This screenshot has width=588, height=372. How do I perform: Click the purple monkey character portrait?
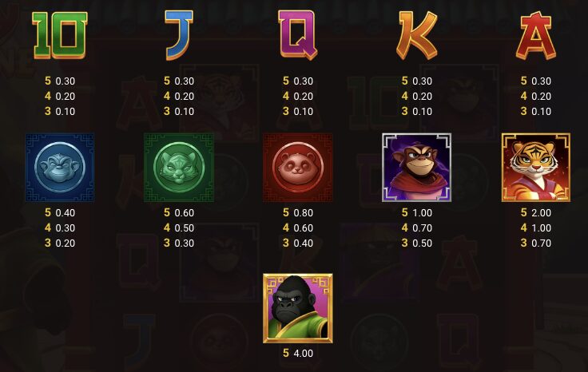[416, 168]
